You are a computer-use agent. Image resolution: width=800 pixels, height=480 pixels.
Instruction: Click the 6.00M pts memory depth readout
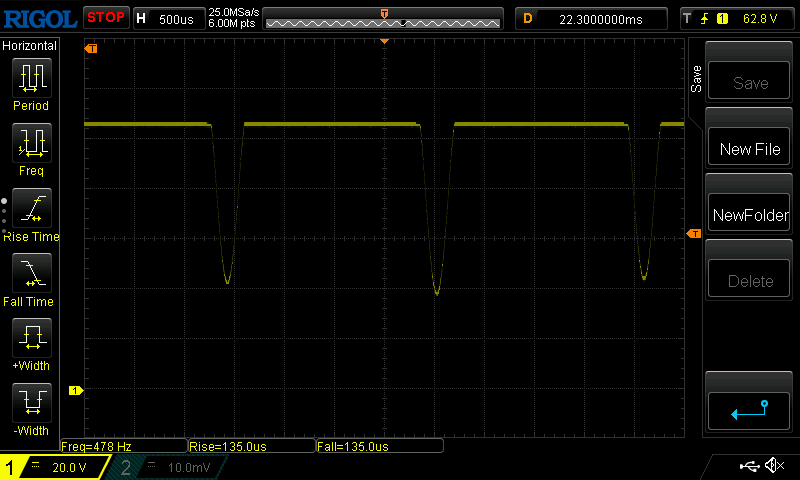pyautogui.click(x=232, y=23)
